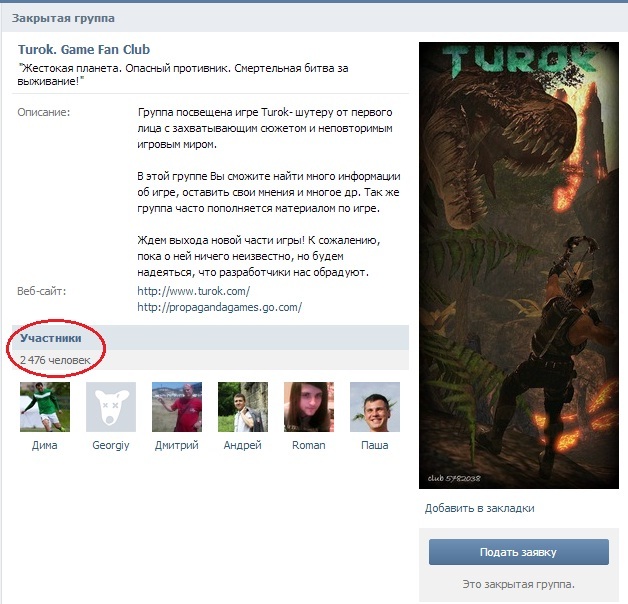Open Дмитрий's avatar in red shirt

(x=177, y=407)
